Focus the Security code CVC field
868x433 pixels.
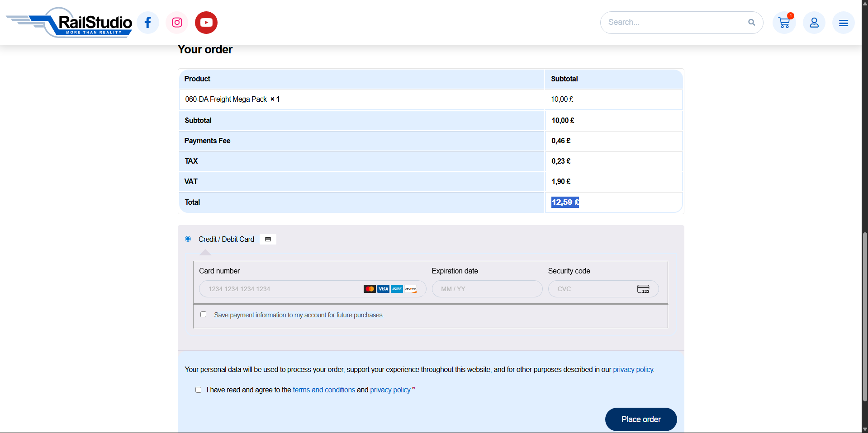coord(603,289)
